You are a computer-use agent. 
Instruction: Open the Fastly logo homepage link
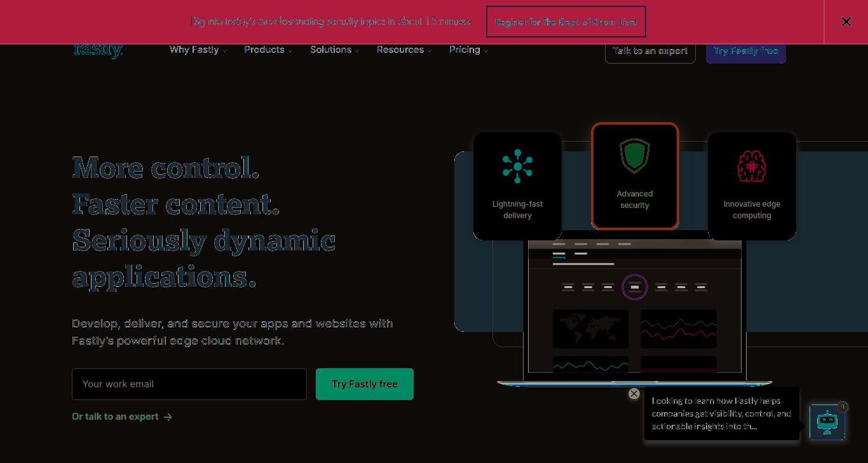(x=98, y=51)
